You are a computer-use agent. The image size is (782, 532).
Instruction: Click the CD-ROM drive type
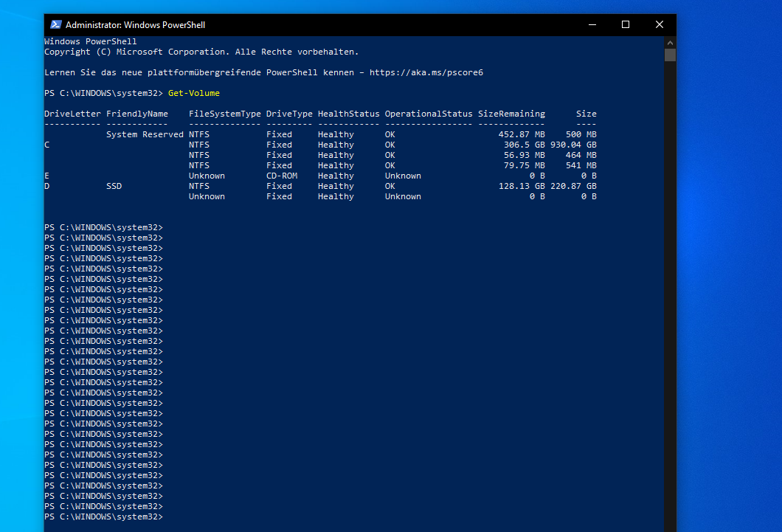[282, 176]
